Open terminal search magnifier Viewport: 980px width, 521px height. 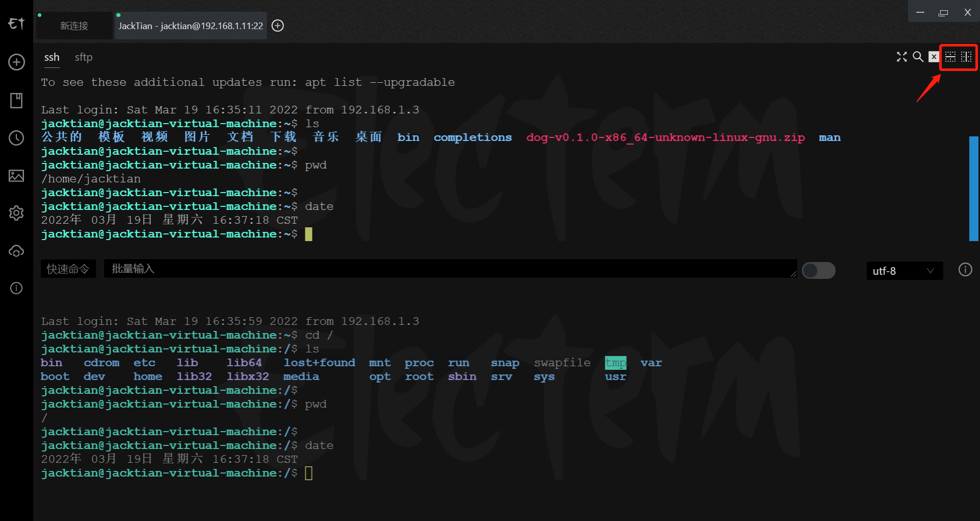pyautogui.click(x=918, y=57)
